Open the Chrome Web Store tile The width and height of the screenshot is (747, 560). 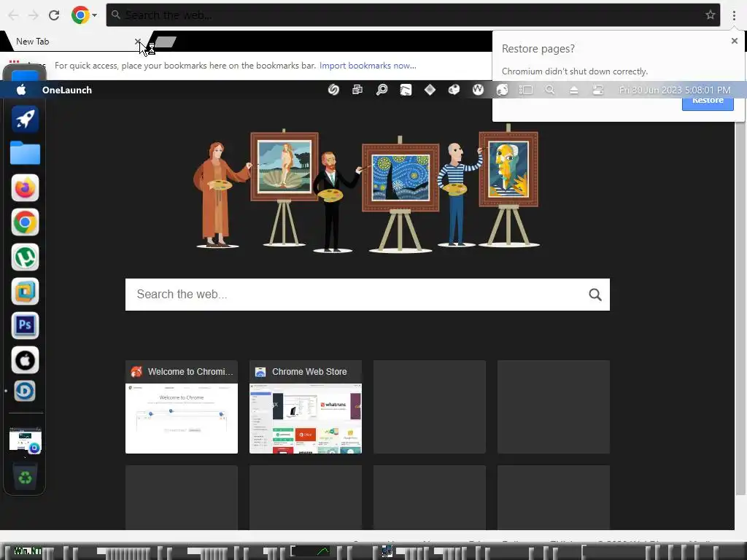[x=306, y=407]
